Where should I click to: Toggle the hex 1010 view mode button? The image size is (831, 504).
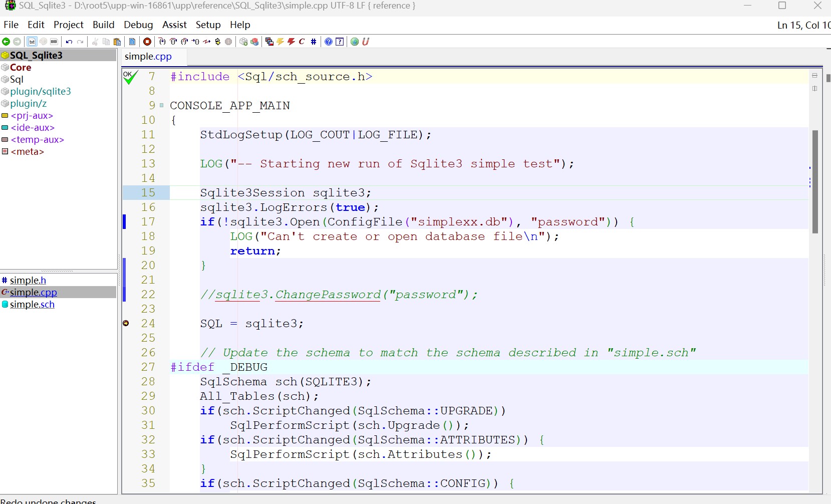pyautogui.click(x=54, y=42)
